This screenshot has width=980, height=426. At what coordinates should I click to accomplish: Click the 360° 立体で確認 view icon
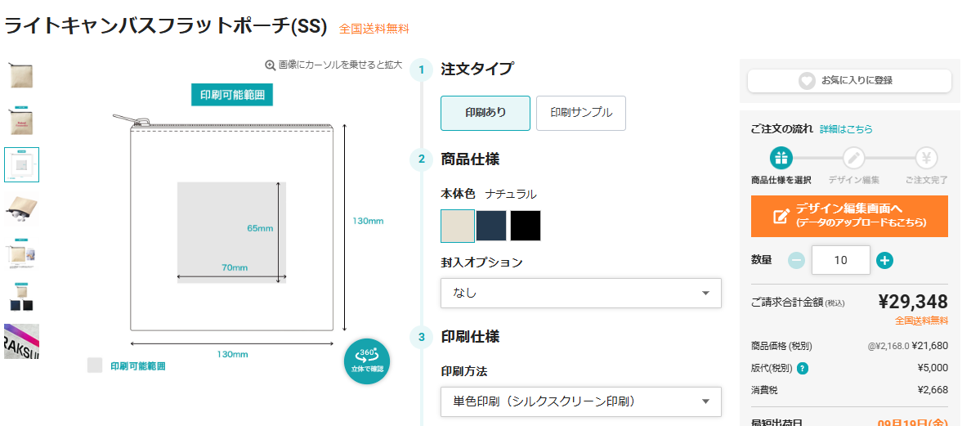pyautogui.click(x=367, y=361)
